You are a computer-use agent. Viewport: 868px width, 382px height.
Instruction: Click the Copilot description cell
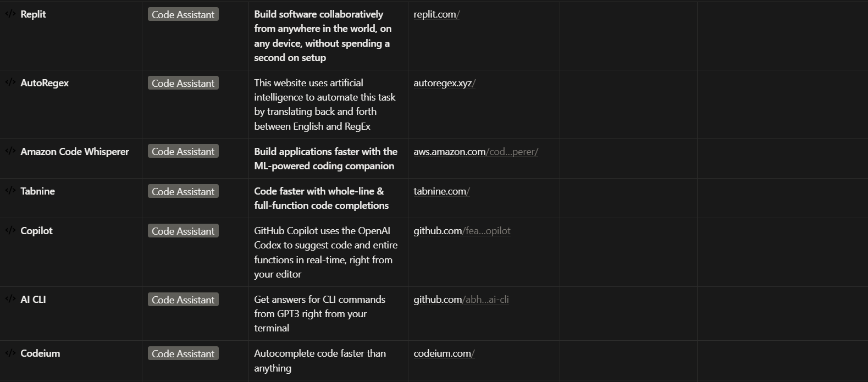pos(326,252)
